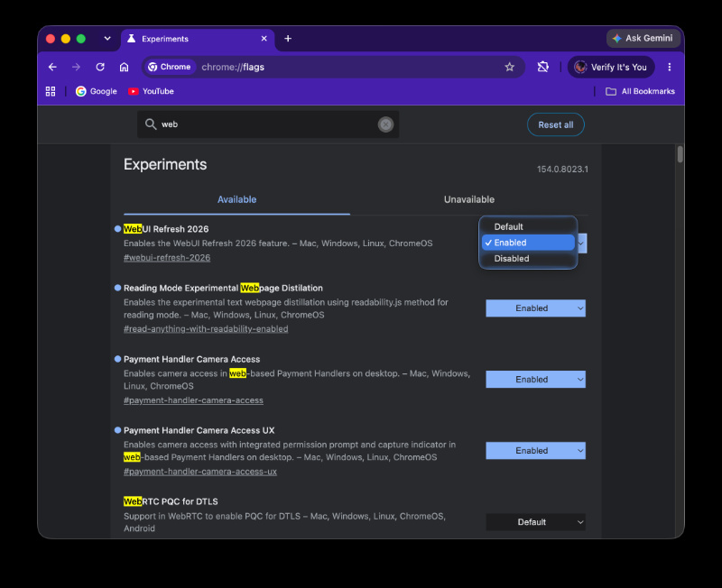This screenshot has width=722, height=588.
Task: Open Reading Mode Experimental Webpage Distillation dropdown
Action: [535, 308]
